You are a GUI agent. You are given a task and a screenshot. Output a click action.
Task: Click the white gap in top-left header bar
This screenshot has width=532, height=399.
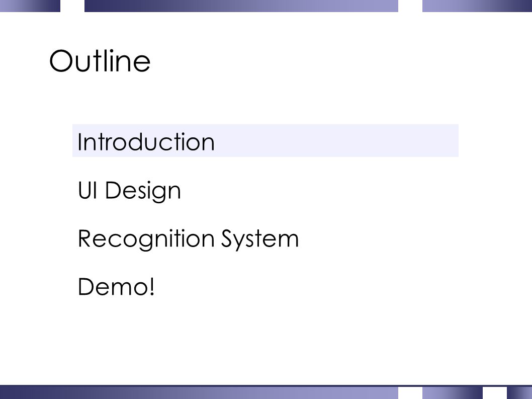(72, 6)
